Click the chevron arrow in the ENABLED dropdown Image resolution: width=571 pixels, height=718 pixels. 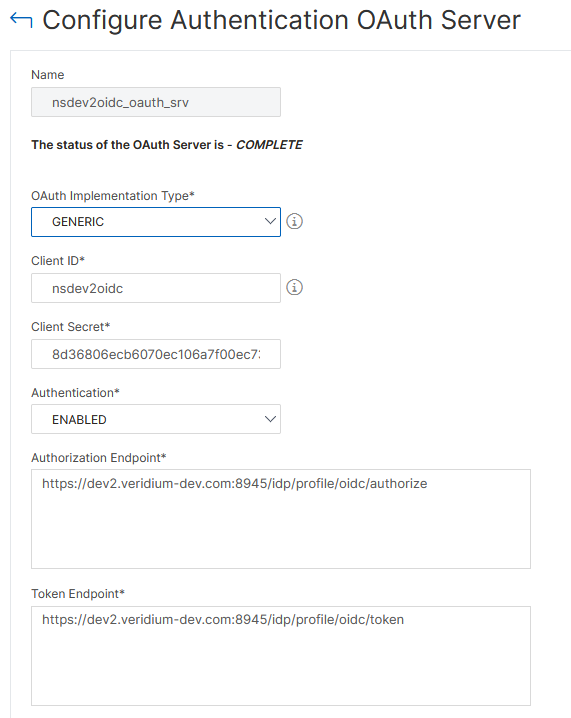270,419
